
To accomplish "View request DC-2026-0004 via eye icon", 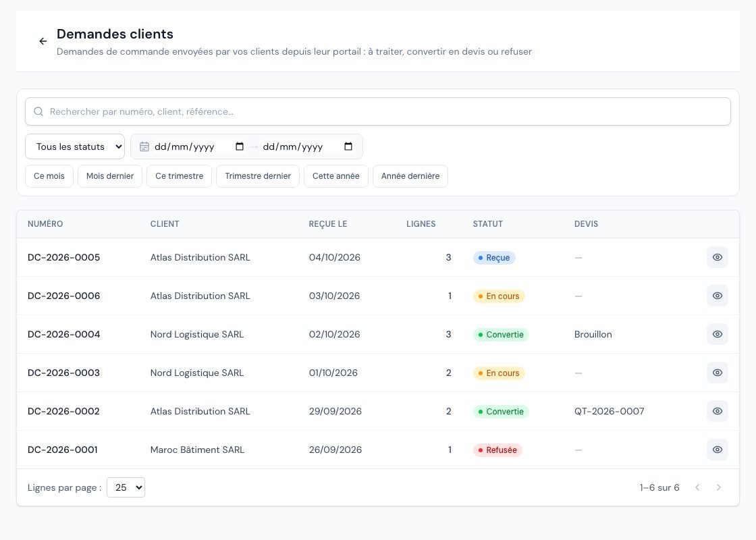I will point(718,334).
